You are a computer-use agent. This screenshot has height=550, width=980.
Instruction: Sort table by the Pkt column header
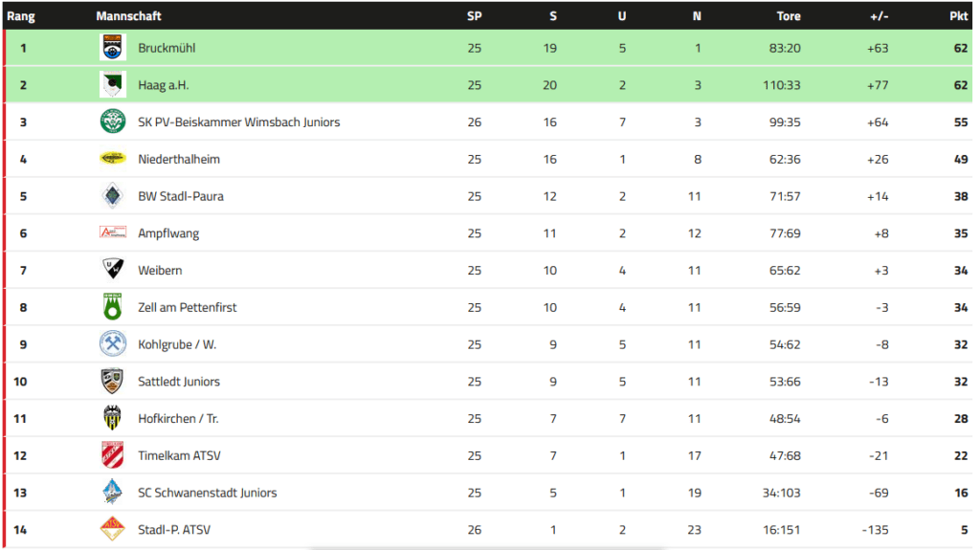[958, 16]
